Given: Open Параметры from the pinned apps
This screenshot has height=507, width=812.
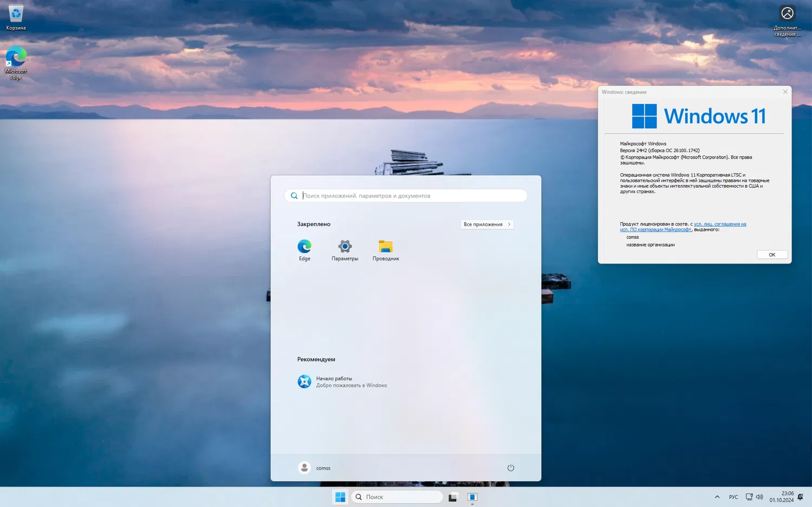Looking at the screenshot, I should [345, 251].
